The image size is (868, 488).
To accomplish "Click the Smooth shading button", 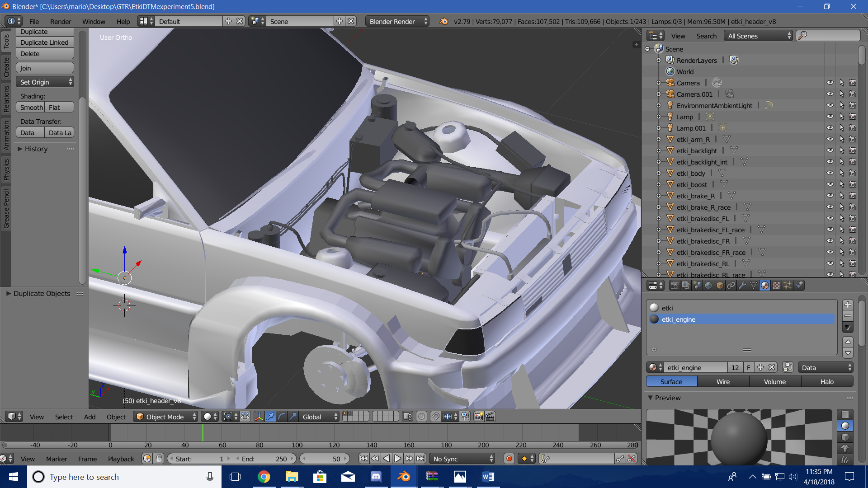I will click(x=31, y=108).
